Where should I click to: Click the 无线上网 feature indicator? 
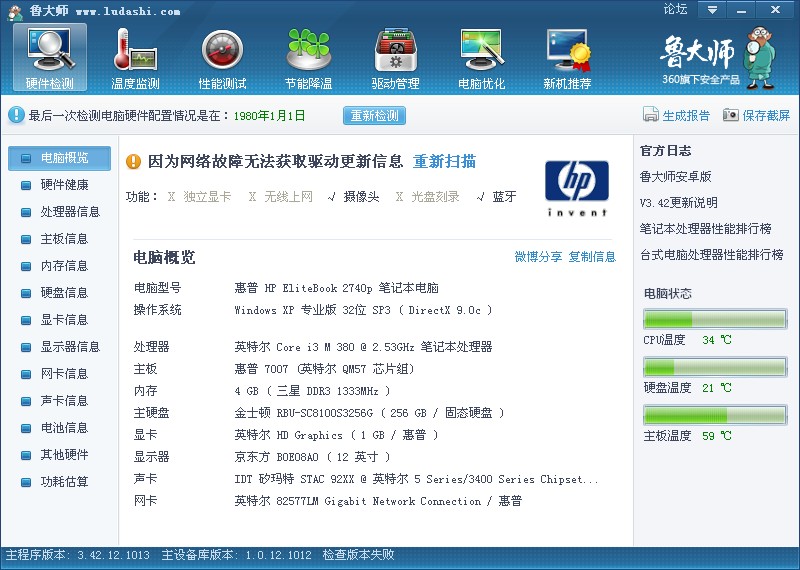point(281,197)
